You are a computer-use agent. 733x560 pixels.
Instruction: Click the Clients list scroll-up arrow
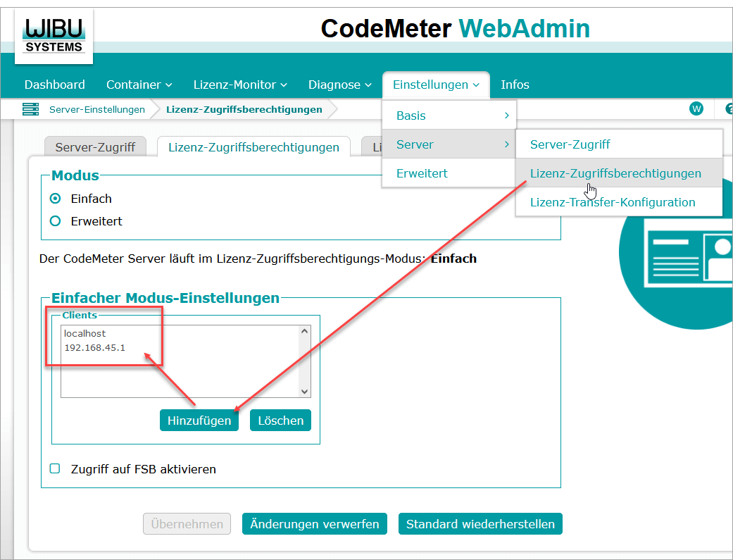304,331
